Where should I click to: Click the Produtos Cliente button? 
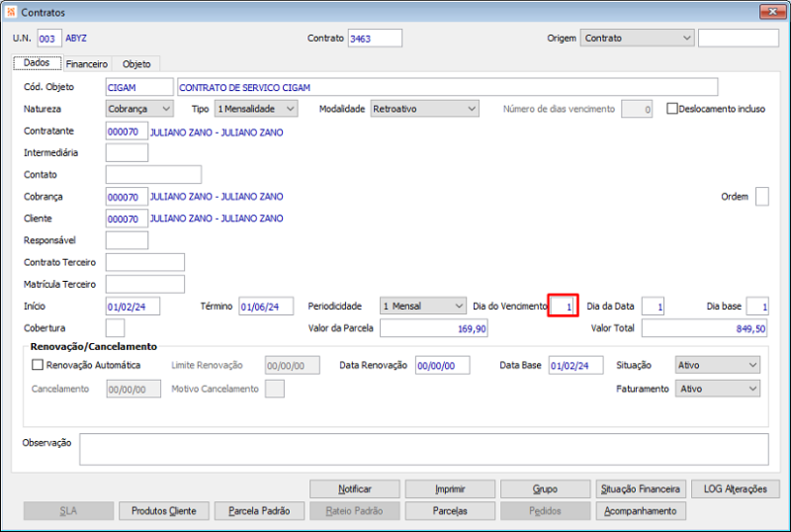164,511
